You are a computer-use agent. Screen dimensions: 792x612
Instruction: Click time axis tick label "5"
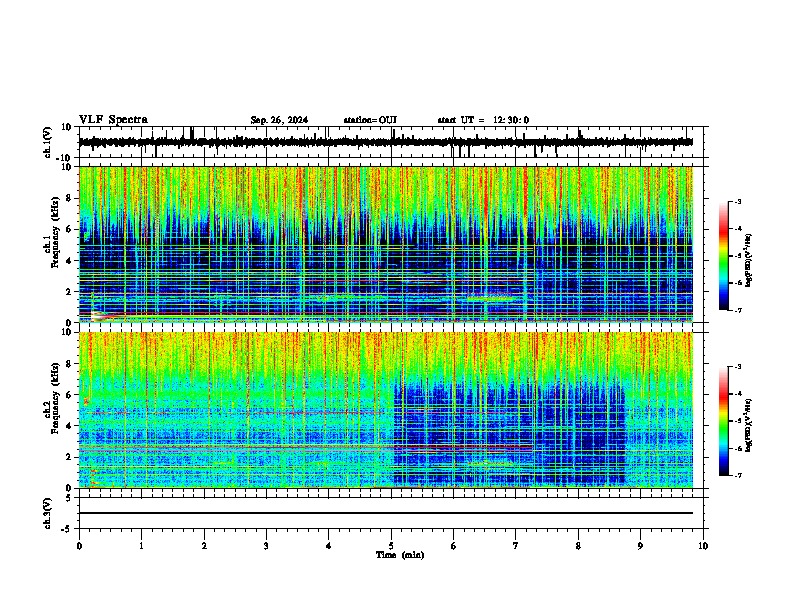[391, 546]
